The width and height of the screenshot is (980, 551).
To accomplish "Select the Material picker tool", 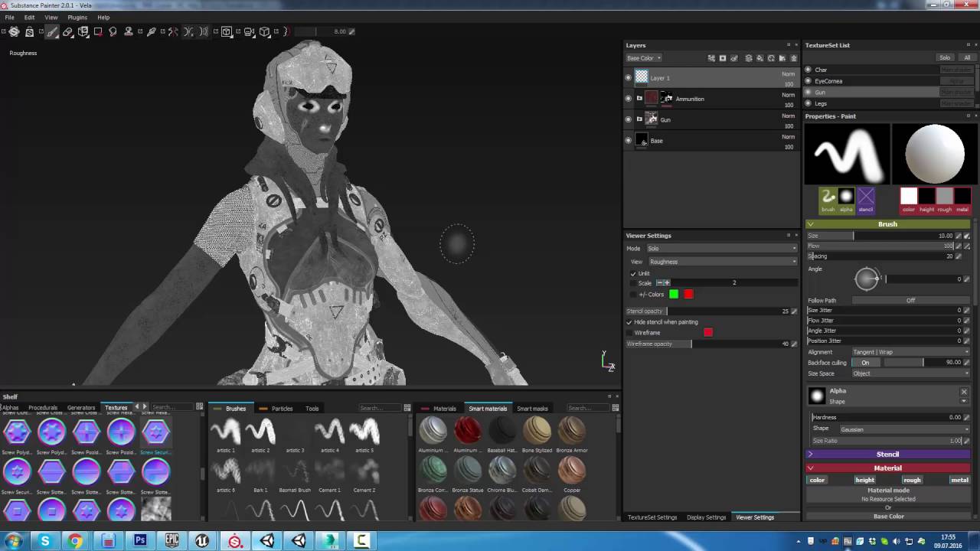I will pyautogui.click(x=152, y=31).
